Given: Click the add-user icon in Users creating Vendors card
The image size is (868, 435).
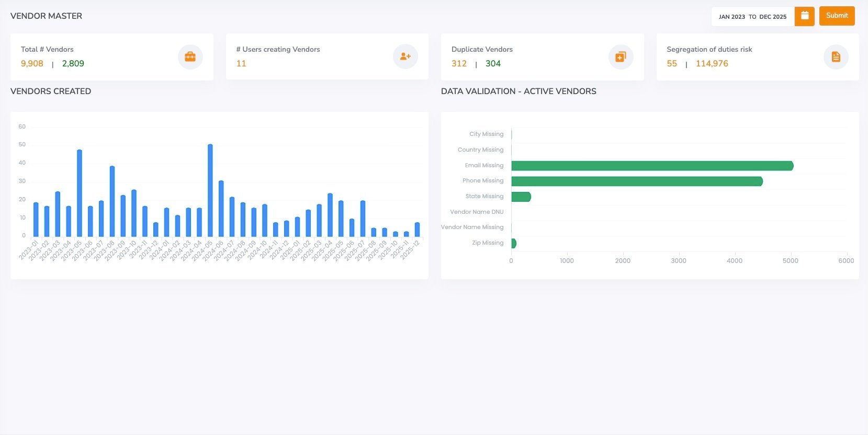Looking at the screenshot, I should point(405,56).
